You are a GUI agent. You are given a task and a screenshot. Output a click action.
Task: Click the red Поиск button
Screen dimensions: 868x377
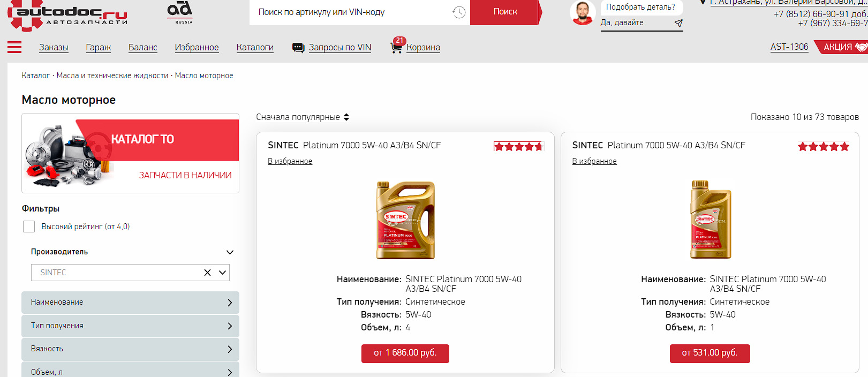505,12
